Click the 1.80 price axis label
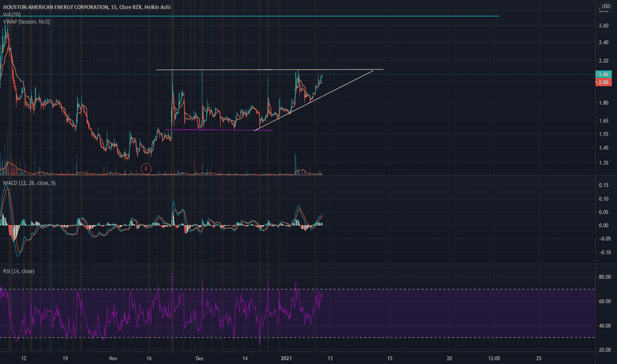Image resolution: width=617 pixels, height=364 pixels. (x=603, y=103)
